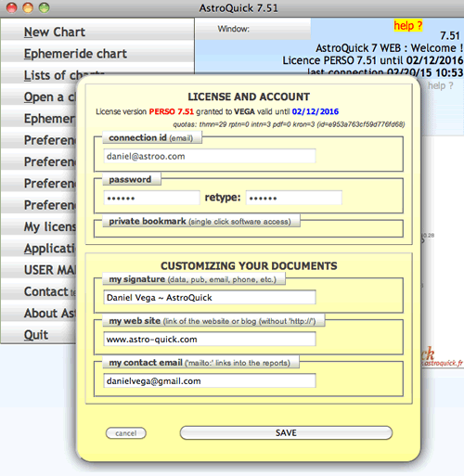Image resolution: width=464 pixels, height=476 pixels.
Task: Click the SAVE button
Action: click(x=286, y=432)
